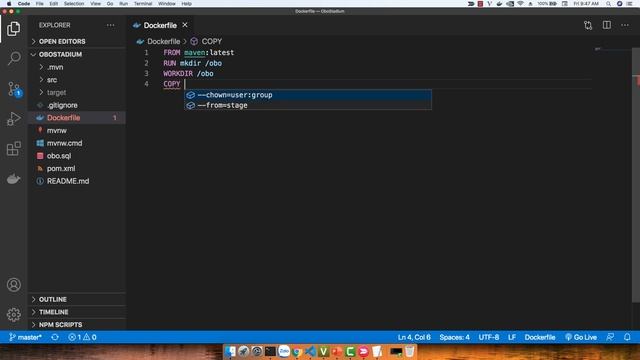640x360 pixels.
Task: Expand the NPM Scripts section
Action: [x=77, y=324]
